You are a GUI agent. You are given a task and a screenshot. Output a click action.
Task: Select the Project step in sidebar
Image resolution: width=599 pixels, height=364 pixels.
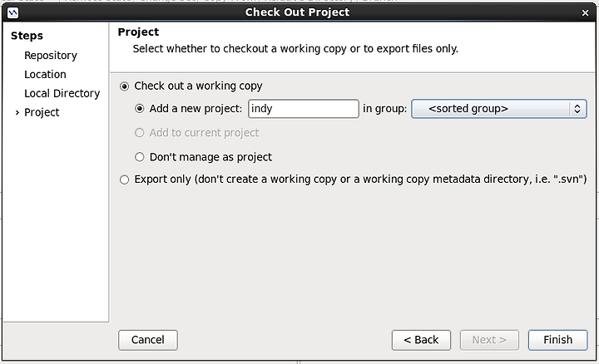(x=42, y=112)
